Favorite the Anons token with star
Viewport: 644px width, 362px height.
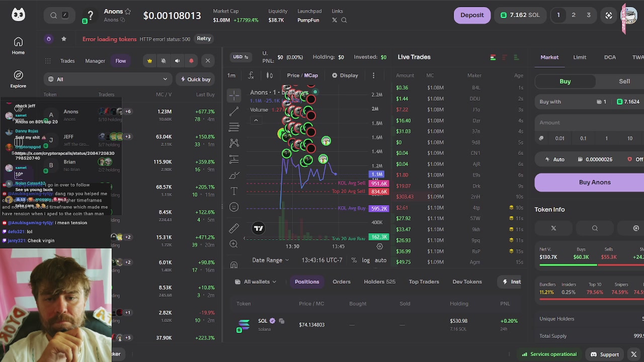(x=128, y=11)
